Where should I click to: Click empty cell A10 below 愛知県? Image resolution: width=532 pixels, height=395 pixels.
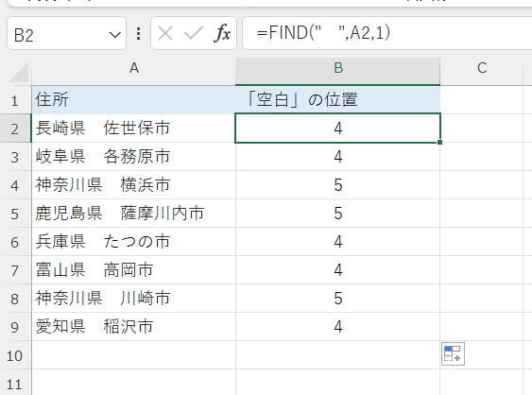[133, 355]
